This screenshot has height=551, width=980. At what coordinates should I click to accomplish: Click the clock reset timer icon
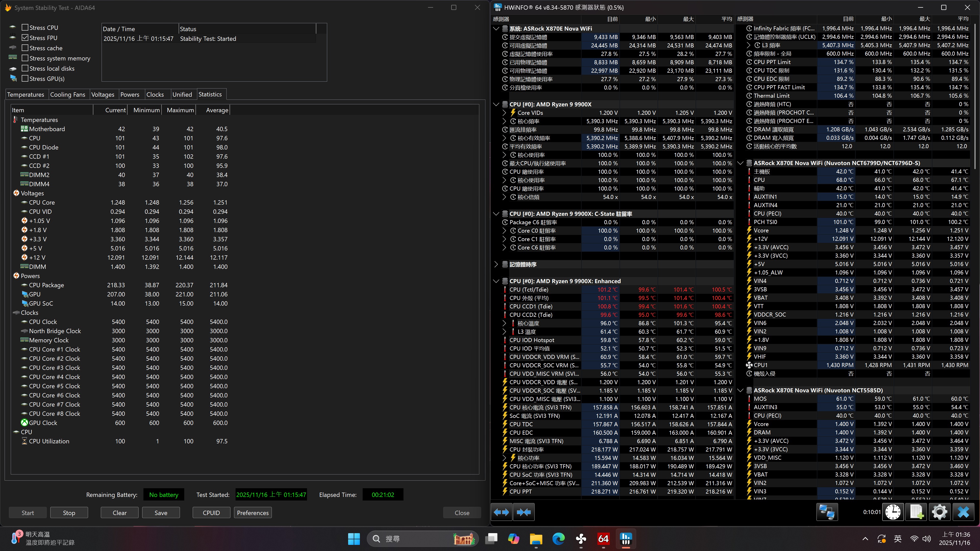[892, 512]
